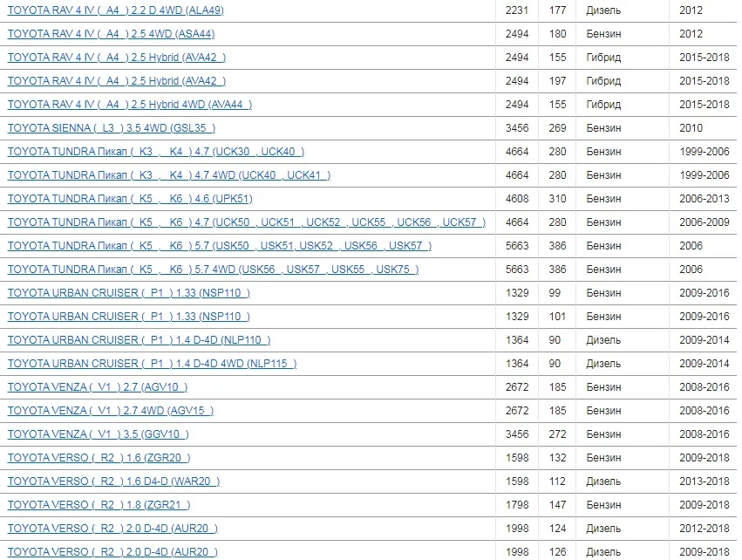Click "1364" in the URBAN CRUISER NLP115 row

click(x=517, y=364)
